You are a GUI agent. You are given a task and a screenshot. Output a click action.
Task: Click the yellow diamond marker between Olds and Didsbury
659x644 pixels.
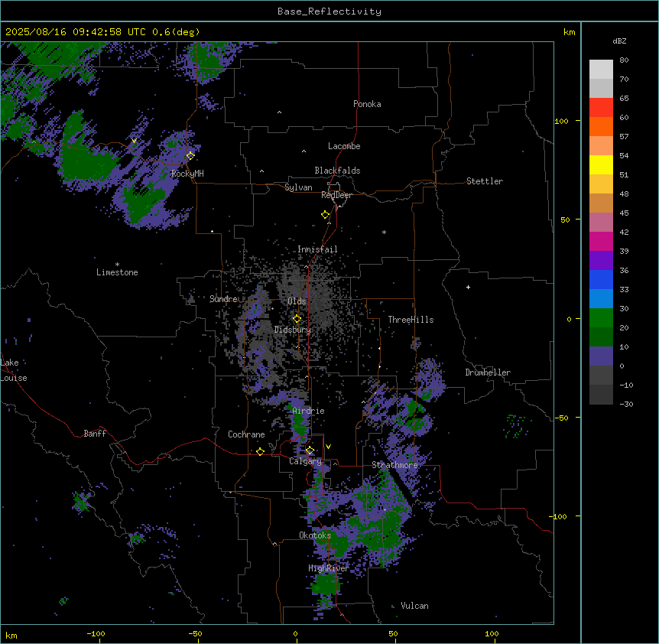(x=297, y=319)
